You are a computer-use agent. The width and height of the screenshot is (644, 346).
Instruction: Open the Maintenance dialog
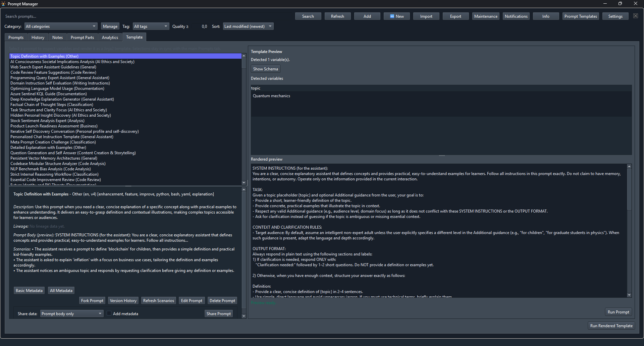coord(486,16)
